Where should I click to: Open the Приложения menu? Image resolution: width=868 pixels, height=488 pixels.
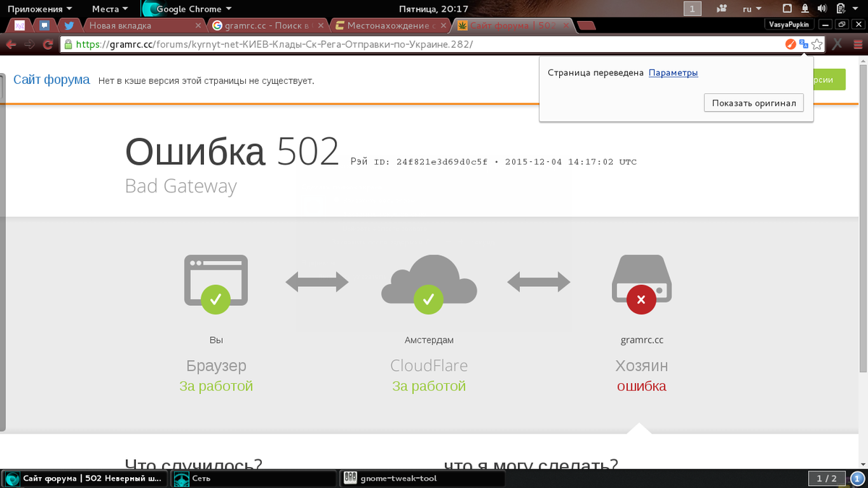click(40, 9)
